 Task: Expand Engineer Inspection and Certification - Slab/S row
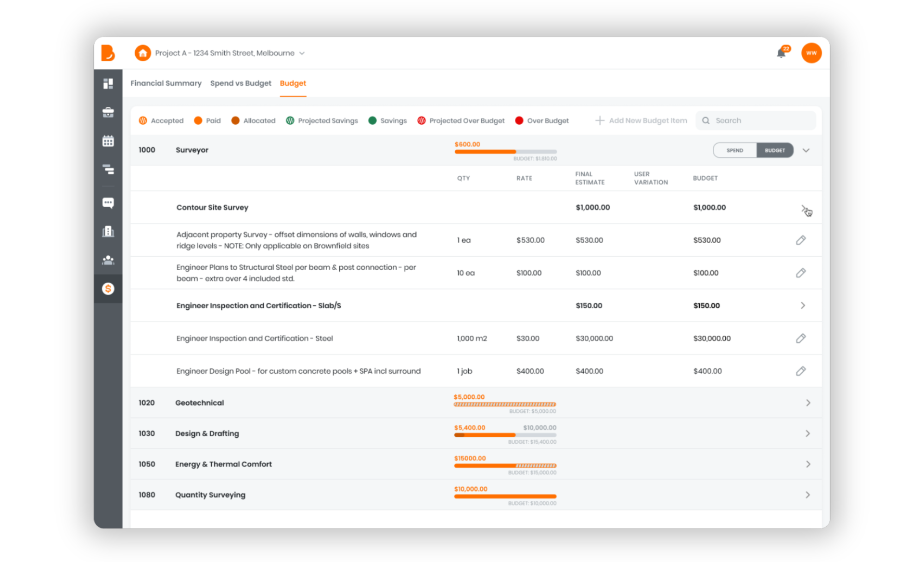tap(803, 305)
